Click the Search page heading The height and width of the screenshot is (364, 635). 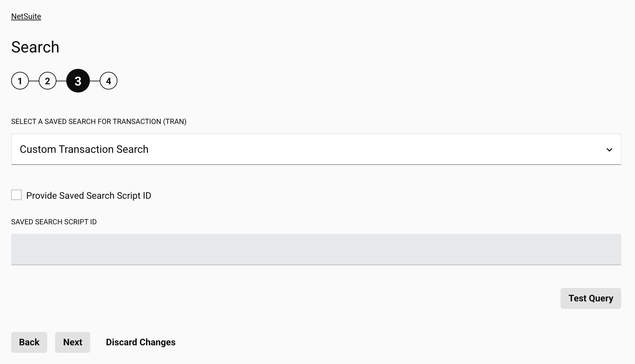(x=35, y=47)
